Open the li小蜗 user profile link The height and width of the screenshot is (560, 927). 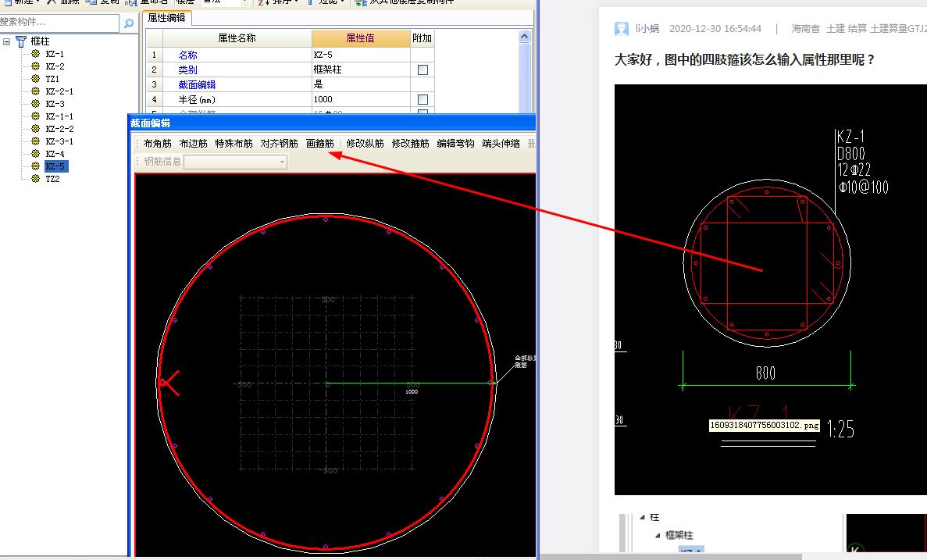647,28
